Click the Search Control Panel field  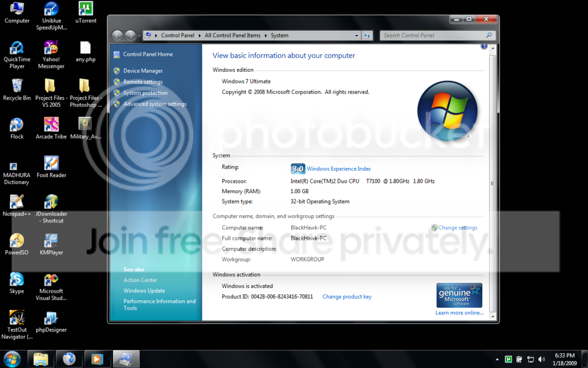pos(437,35)
